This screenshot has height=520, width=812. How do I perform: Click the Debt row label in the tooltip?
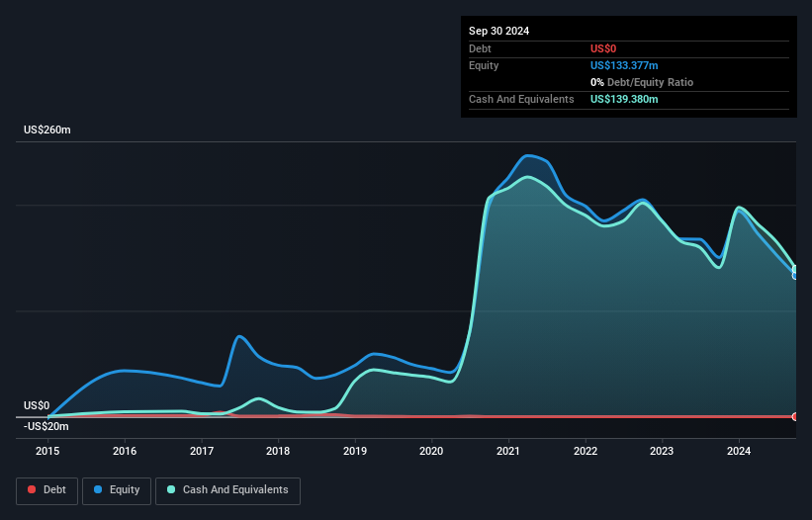[480, 48]
